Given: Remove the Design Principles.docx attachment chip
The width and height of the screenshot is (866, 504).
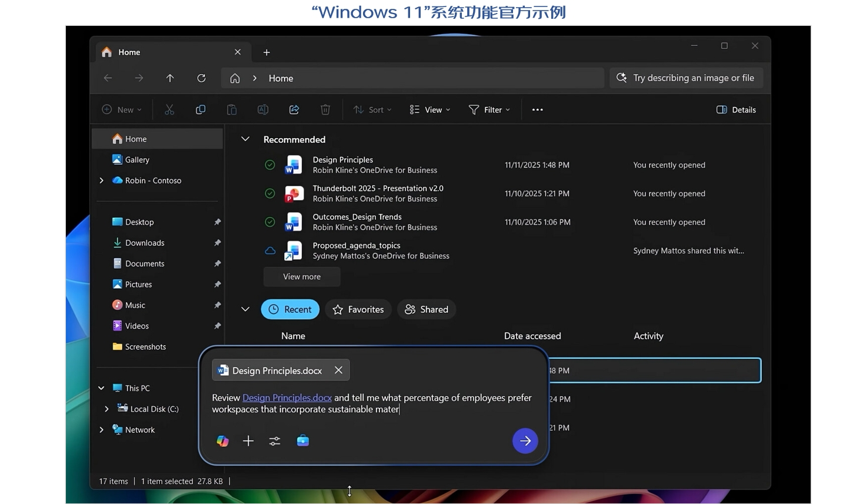Looking at the screenshot, I should pyautogui.click(x=338, y=370).
